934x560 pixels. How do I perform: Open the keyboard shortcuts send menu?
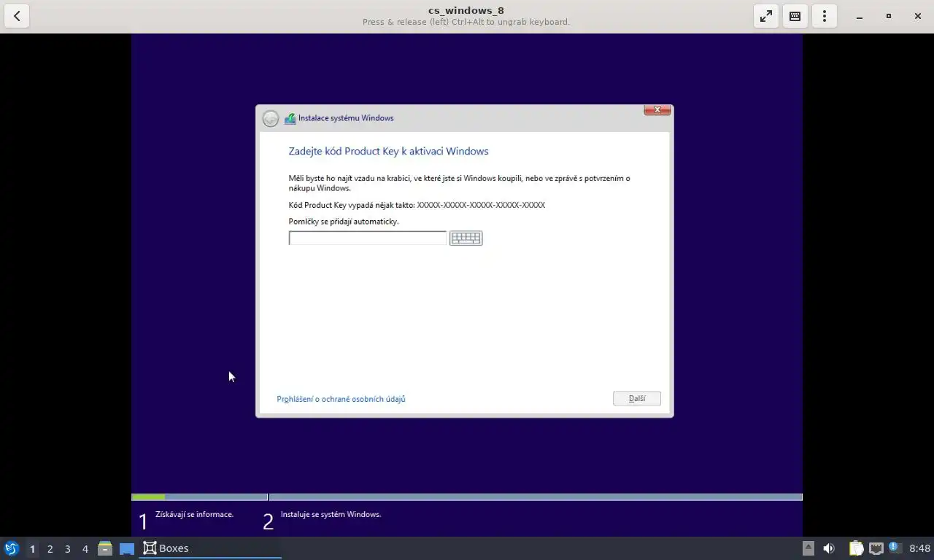coord(795,16)
